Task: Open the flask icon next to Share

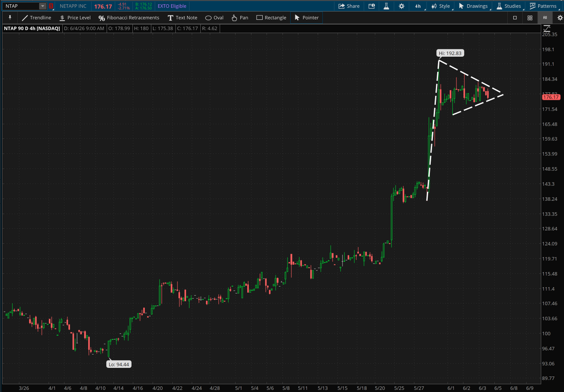Action: click(x=386, y=6)
